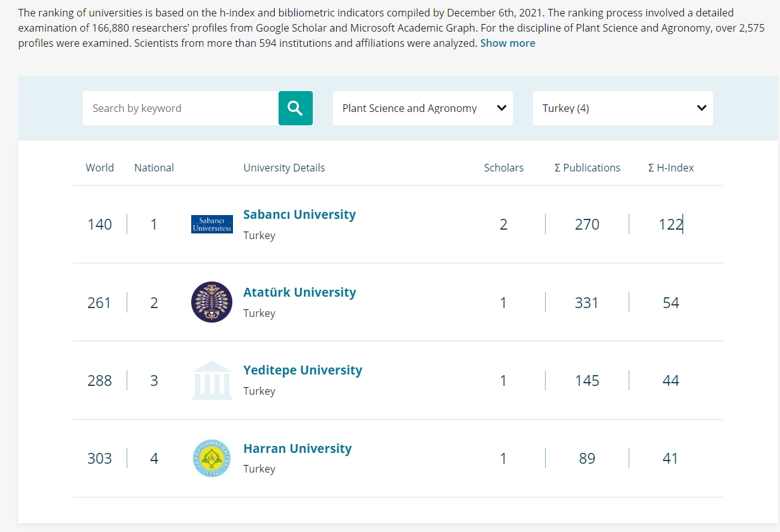Screen dimensions: 780x532
Task: Click national rank 4 for Harran University
Action: pyautogui.click(x=154, y=459)
